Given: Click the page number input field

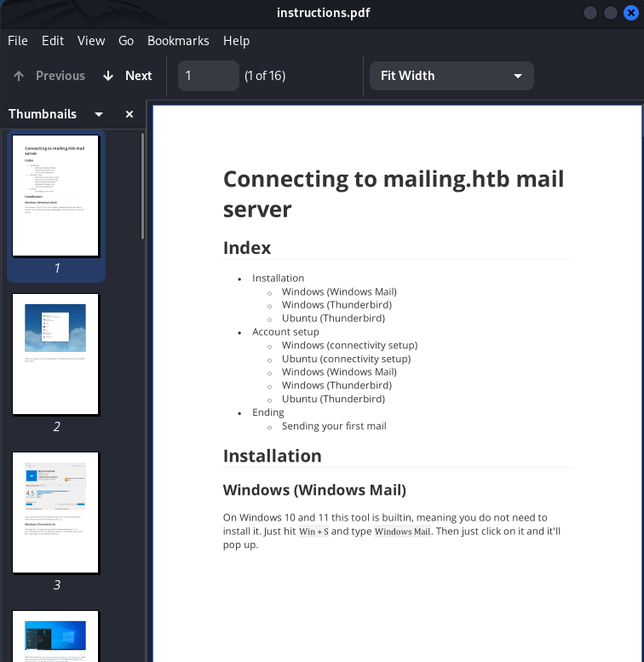Looking at the screenshot, I should click(208, 76).
